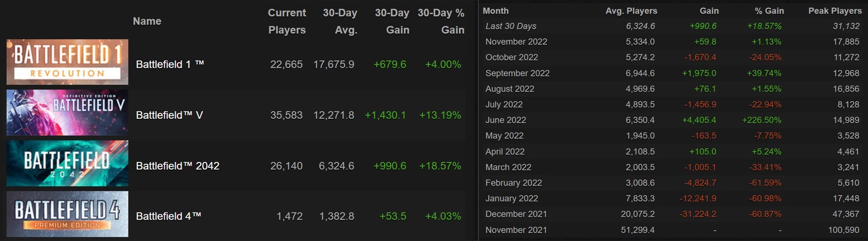
Task: Click the Battlefield™ 2042 name link
Action: tap(177, 166)
